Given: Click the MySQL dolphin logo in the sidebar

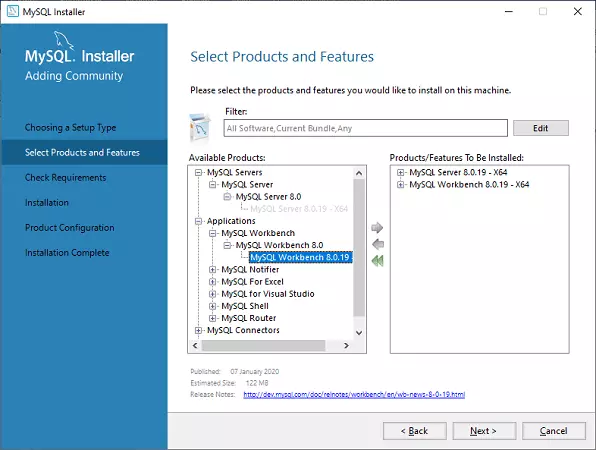Looking at the screenshot, I should pos(63,40).
